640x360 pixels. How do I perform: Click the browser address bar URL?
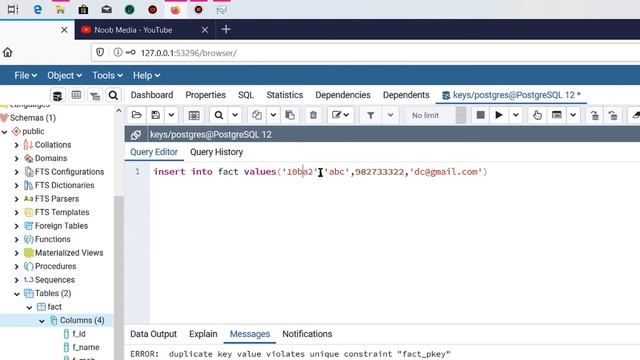pyautogui.click(x=188, y=53)
